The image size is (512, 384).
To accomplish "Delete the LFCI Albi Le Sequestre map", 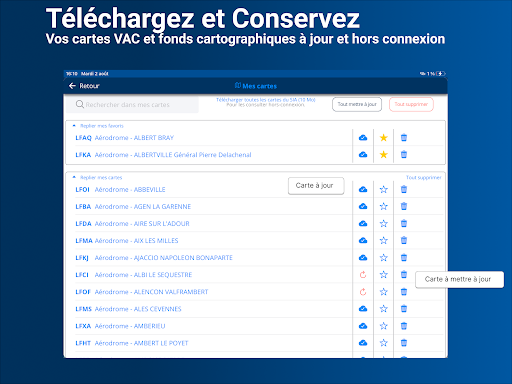I will pos(404,275).
